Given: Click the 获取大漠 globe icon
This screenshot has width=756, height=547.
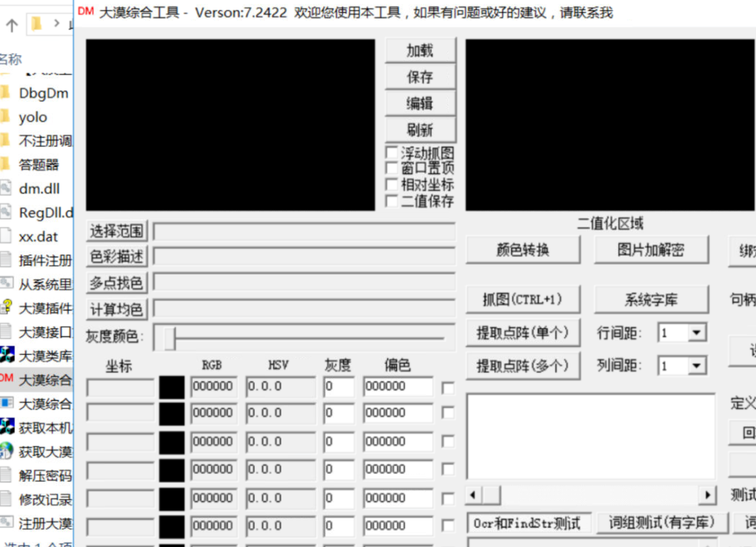Looking at the screenshot, I should (x=6, y=451).
